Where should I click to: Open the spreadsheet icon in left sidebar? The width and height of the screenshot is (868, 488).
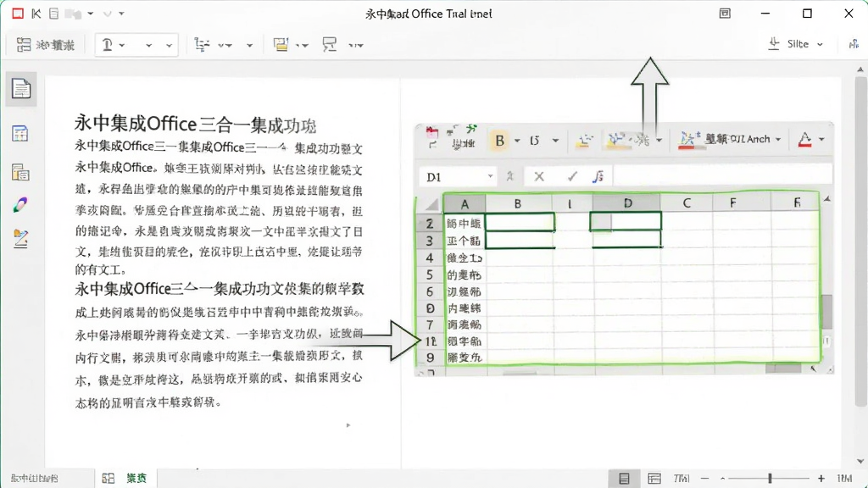[20, 133]
